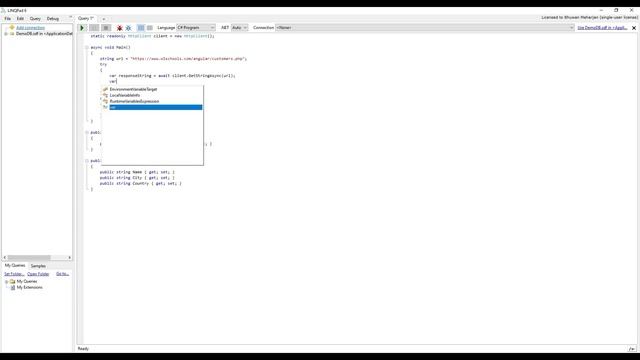Collapse the first public class block
Image resolution: width=640 pixels, height=360 pixels.
pyautogui.click(x=87, y=132)
